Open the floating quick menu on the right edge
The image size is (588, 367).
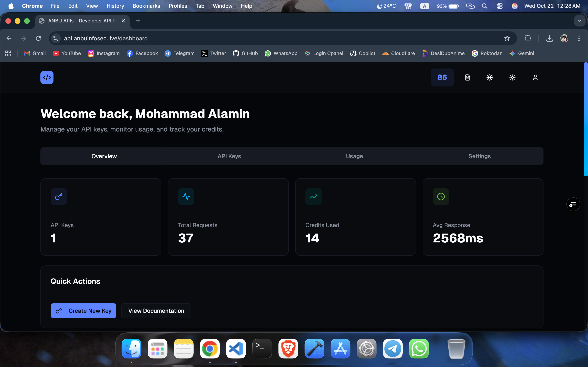573,204
